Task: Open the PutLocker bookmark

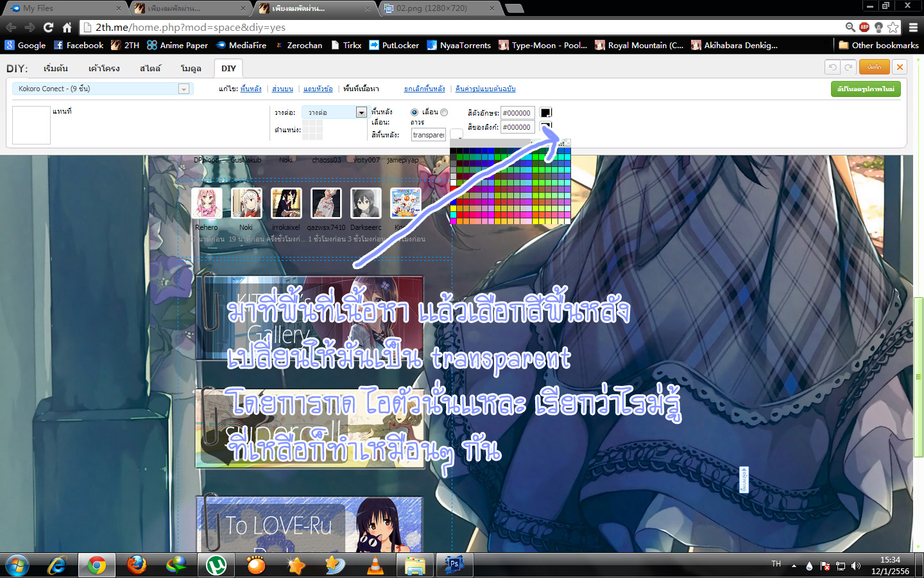Action: point(394,45)
